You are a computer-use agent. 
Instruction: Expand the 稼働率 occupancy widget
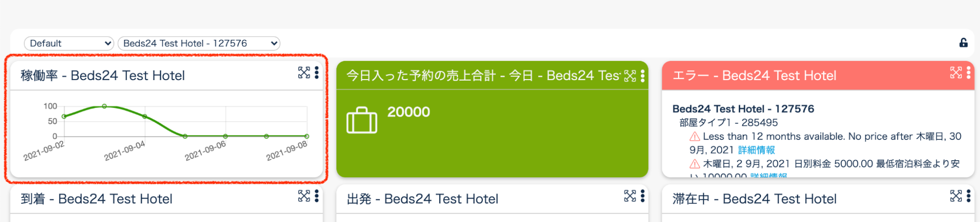point(304,73)
